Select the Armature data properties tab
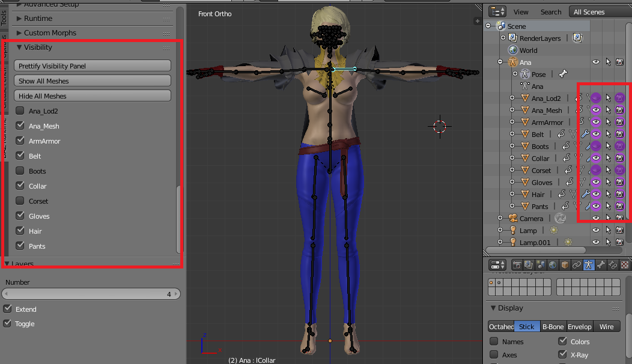The width and height of the screenshot is (632, 364). pos(589,265)
